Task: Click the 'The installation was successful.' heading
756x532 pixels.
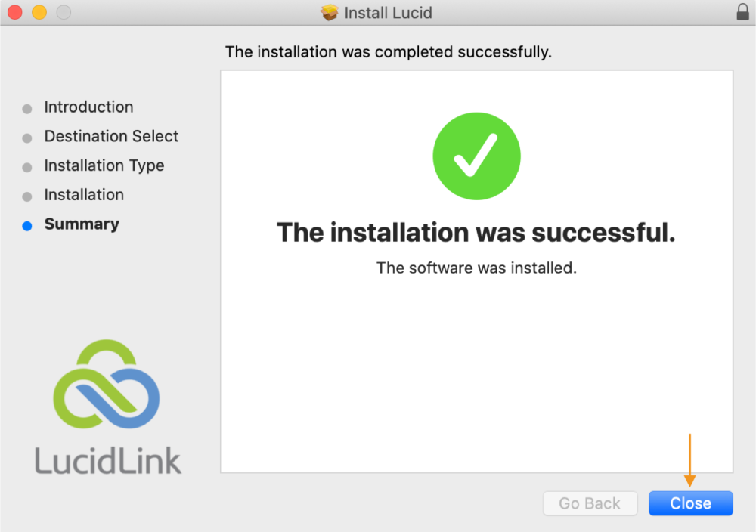Action: (x=476, y=232)
